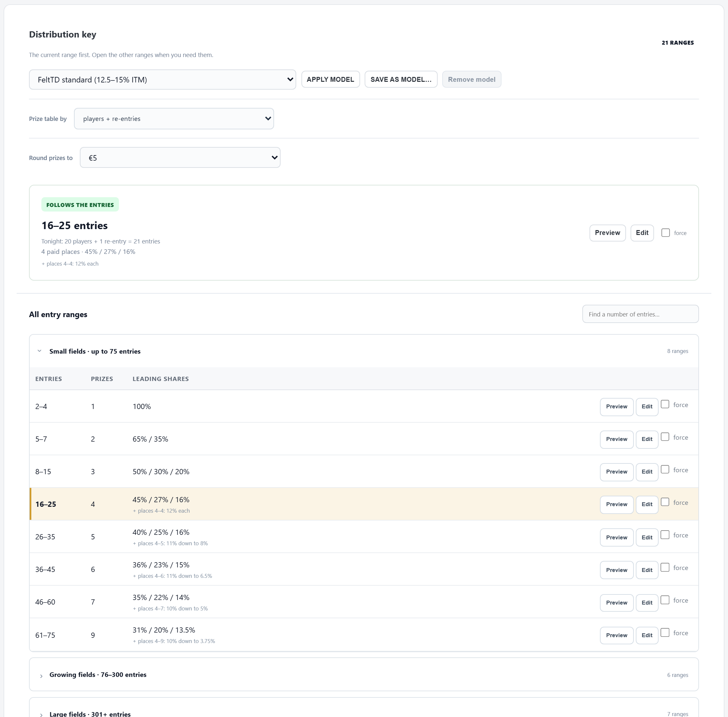Open the Prize table by dropdown
Viewport: 728px width, 717px height.
pos(174,119)
